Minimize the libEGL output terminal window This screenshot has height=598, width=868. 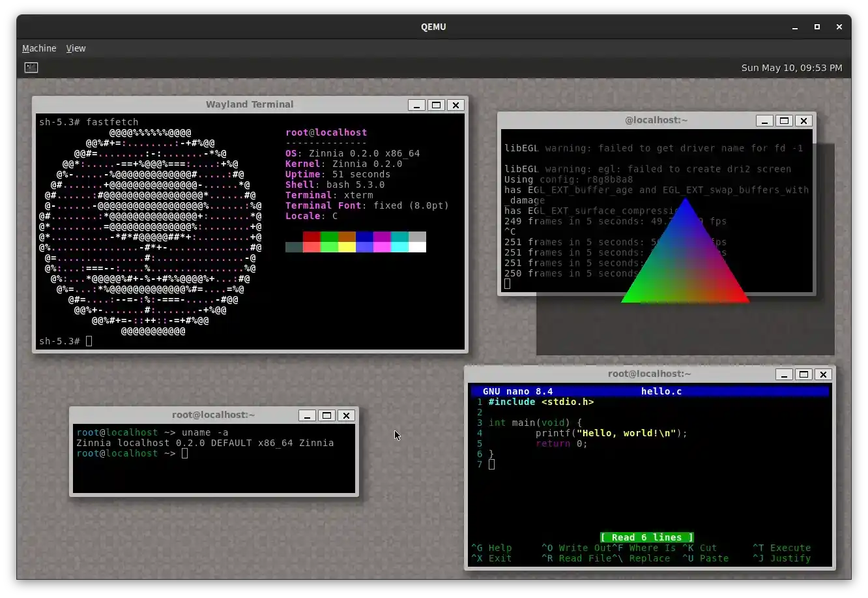click(765, 121)
